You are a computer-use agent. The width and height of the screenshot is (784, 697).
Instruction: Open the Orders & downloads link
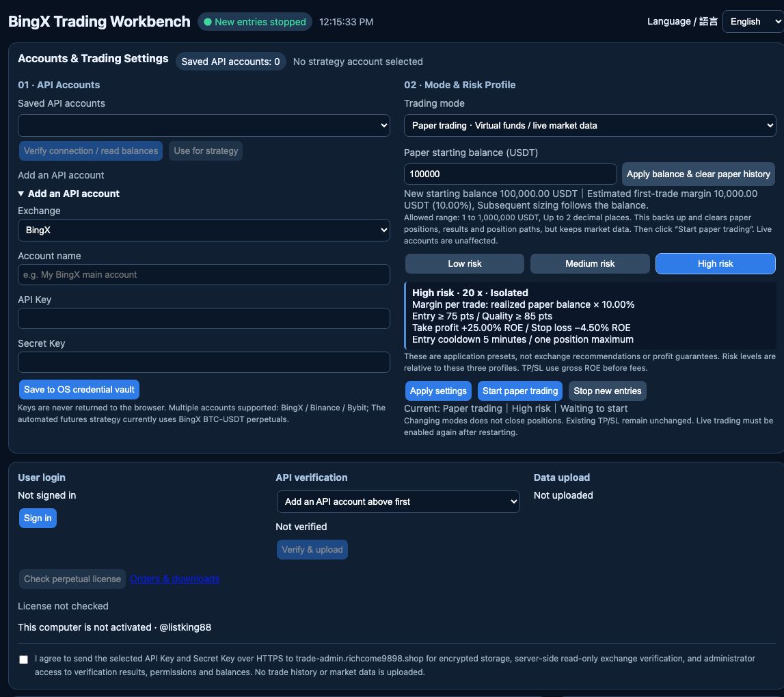click(x=174, y=579)
